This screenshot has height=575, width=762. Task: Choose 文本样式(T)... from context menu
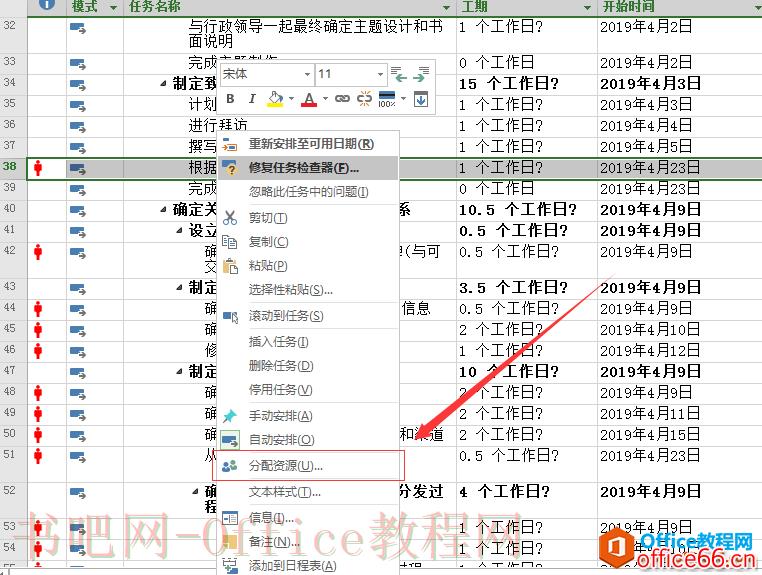(308, 492)
